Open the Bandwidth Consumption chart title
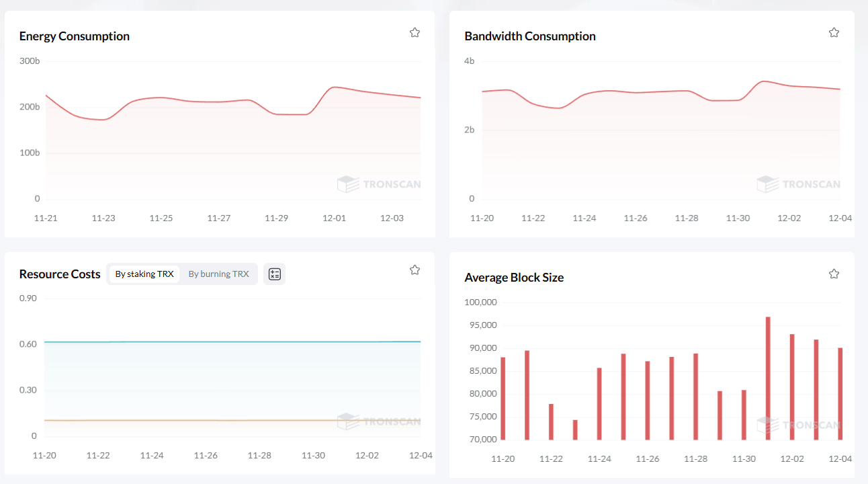The image size is (868, 484). coord(529,36)
